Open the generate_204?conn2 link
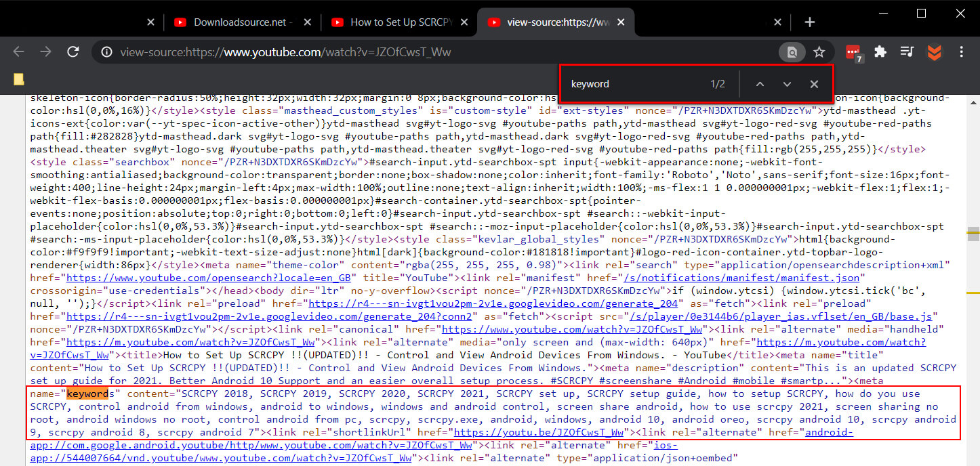This screenshot has height=466, width=980. point(270,316)
